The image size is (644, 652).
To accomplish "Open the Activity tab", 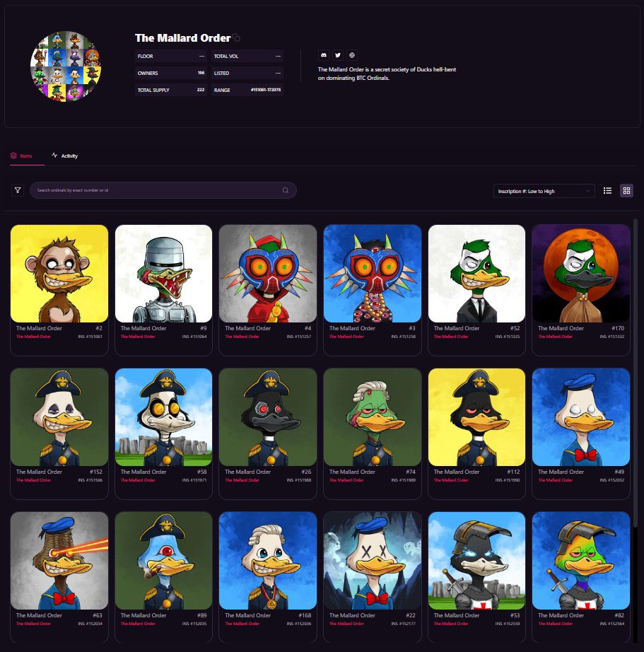I will pos(64,156).
